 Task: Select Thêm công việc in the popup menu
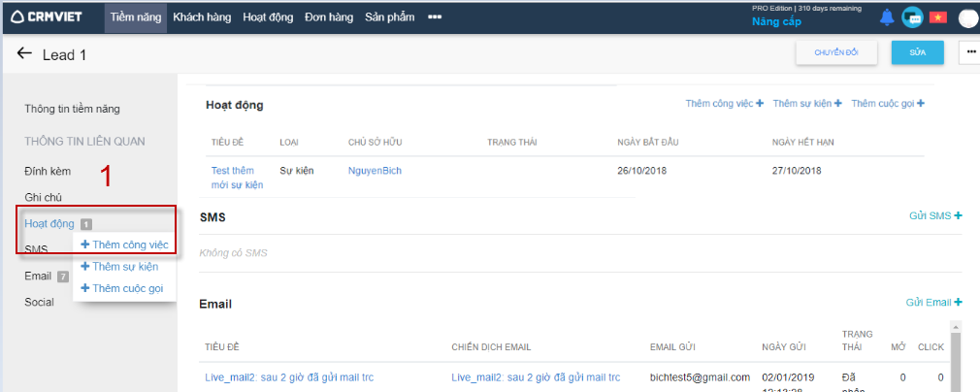pyautogui.click(x=124, y=245)
